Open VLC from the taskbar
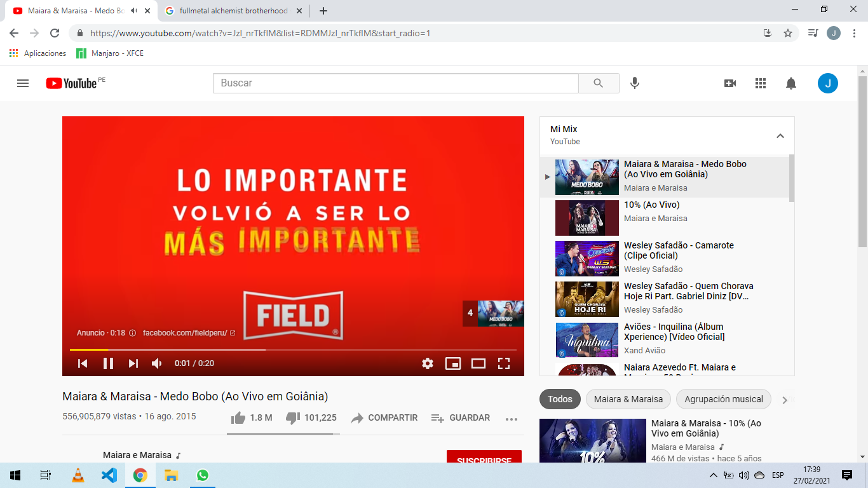 tap(78, 475)
